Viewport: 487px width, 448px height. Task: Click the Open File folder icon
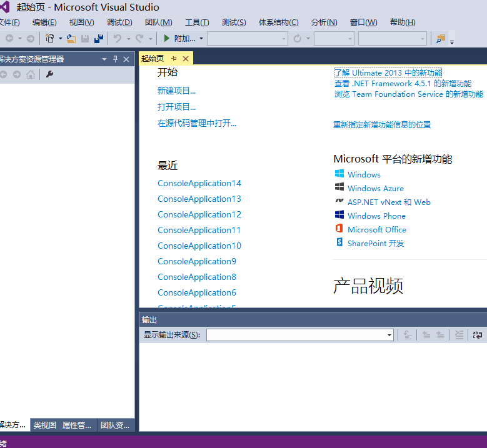71,39
